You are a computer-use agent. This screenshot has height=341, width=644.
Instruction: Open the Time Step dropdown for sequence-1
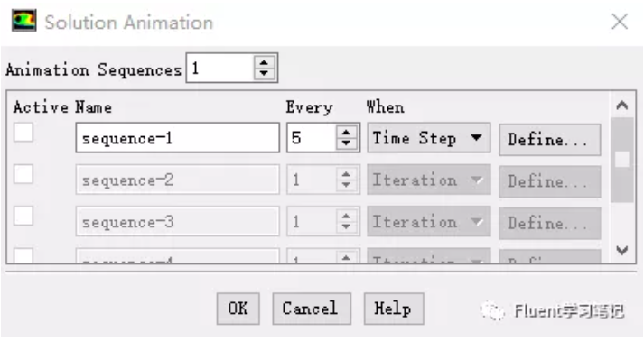pos(428,138)
